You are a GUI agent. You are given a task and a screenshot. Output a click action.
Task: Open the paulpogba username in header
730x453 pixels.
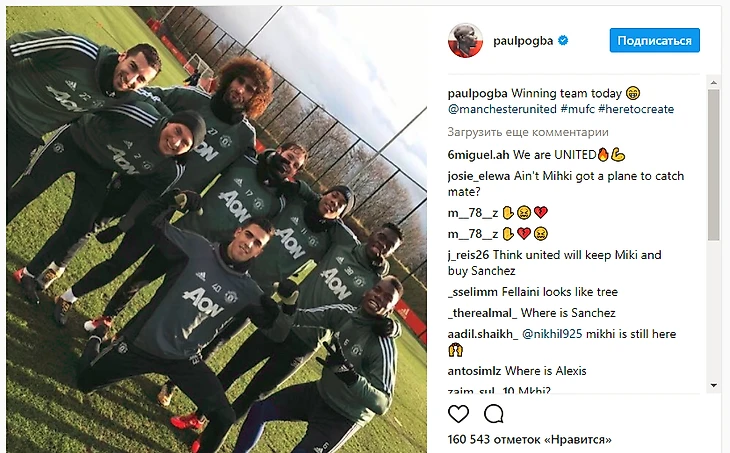523,41
